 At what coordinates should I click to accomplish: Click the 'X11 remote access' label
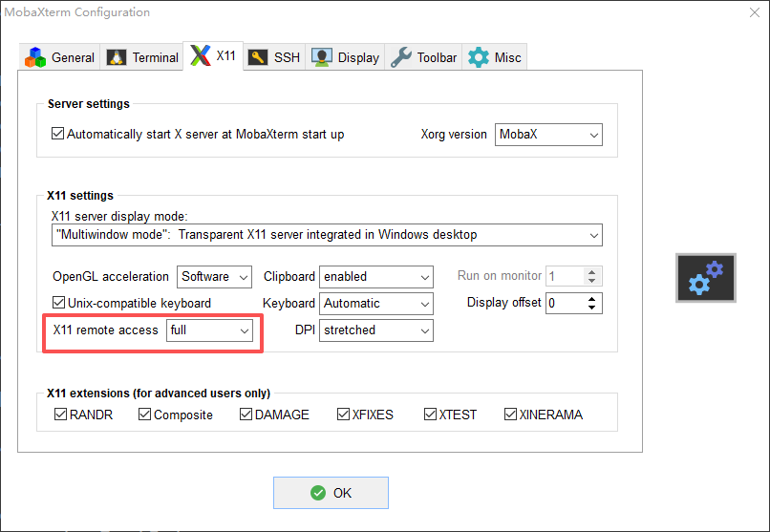tap(106, 330)
